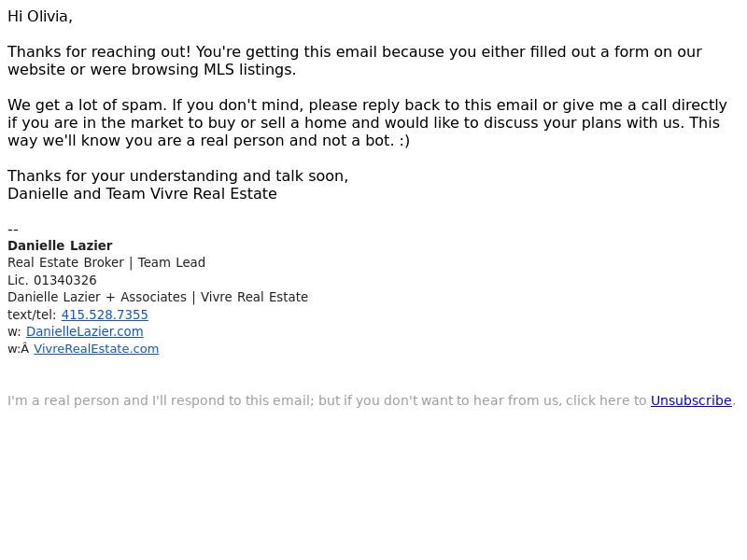The image size is (747, 560).
Task: Open the 415.528.7355 phone number link
Action: [105, 315]
